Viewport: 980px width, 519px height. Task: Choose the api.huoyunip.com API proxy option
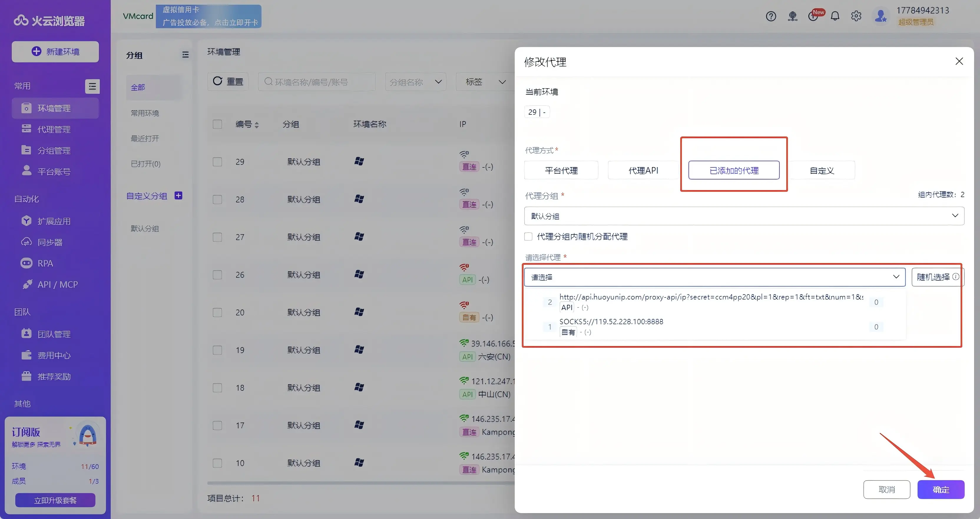(714, 302)
